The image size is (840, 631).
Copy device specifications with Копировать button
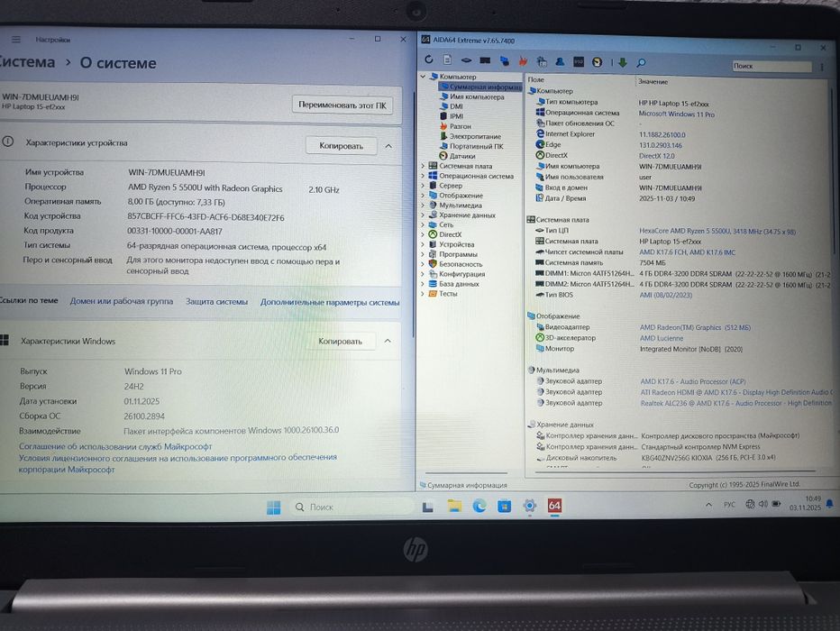pyautogui.click(x=342, y=146)
